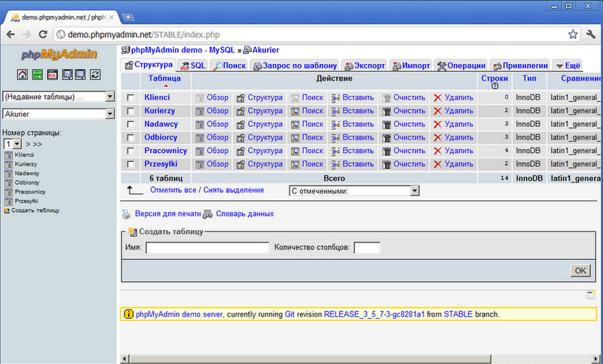The width and height of the screenshot is (603, 364).
Task: Click the yellow info icon in the demo server notice
Action: pyautogui.click(x=128, y=314)
